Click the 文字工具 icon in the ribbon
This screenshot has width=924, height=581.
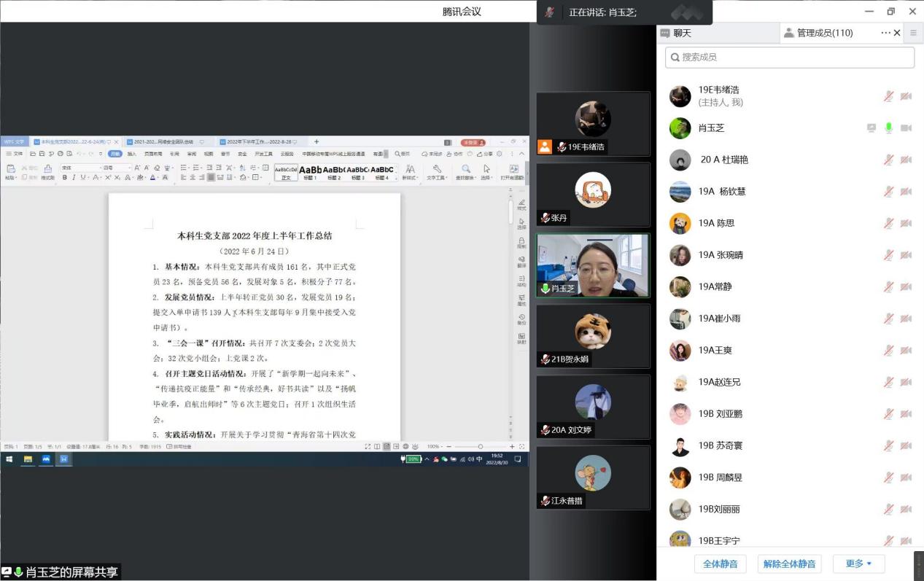coord(437,175)
